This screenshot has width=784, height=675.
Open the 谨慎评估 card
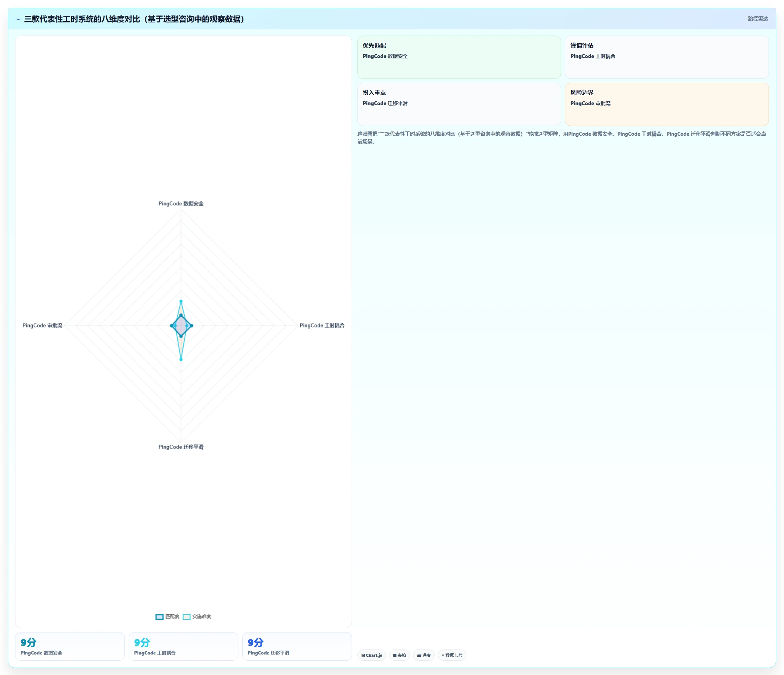pos(667,57)
